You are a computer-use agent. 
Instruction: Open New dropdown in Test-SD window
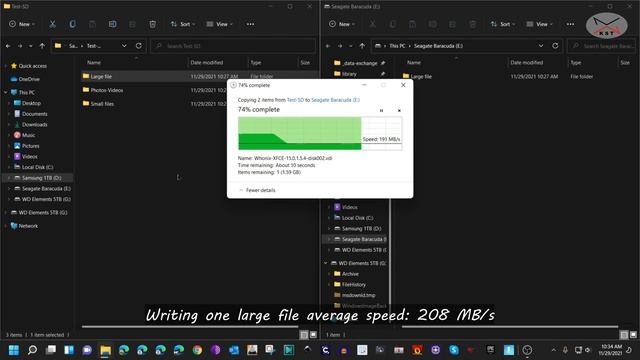click(x=22, y=24)
